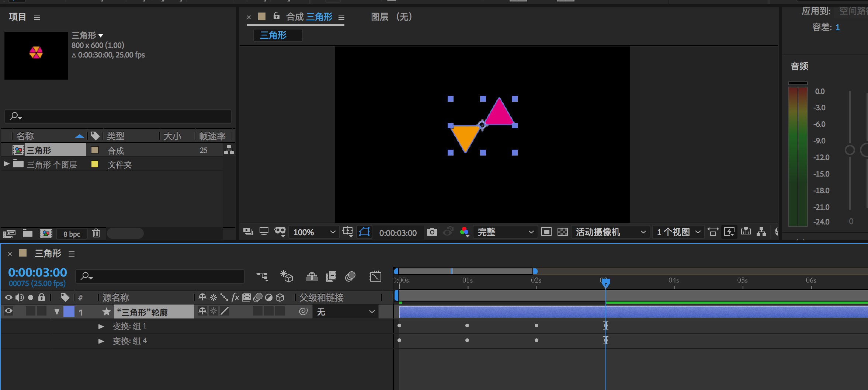
Task: Toggle the transparency grid in viewer
Action: point(563,232)
